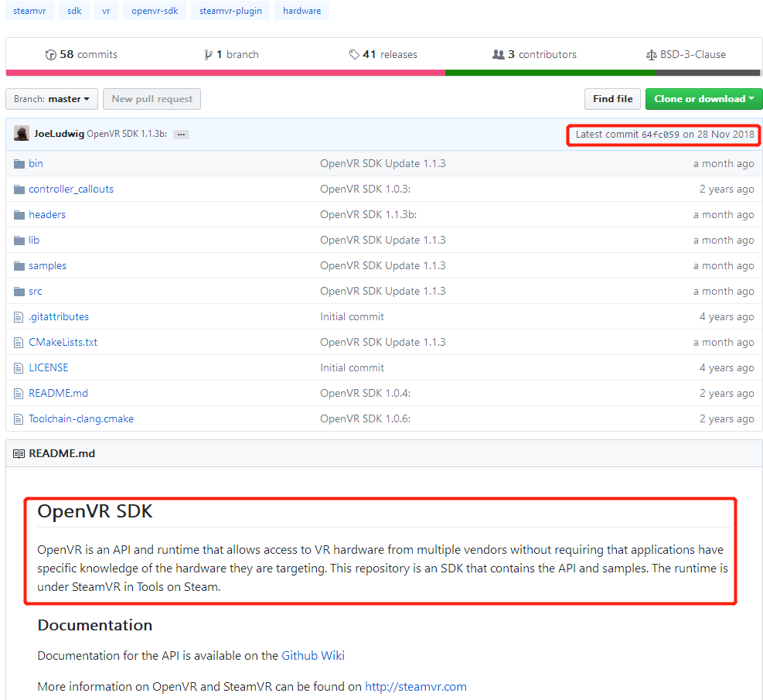Screen dimensions: 763x700
Task: Expand the commit message ellipsis
Action: pos(181,135)
